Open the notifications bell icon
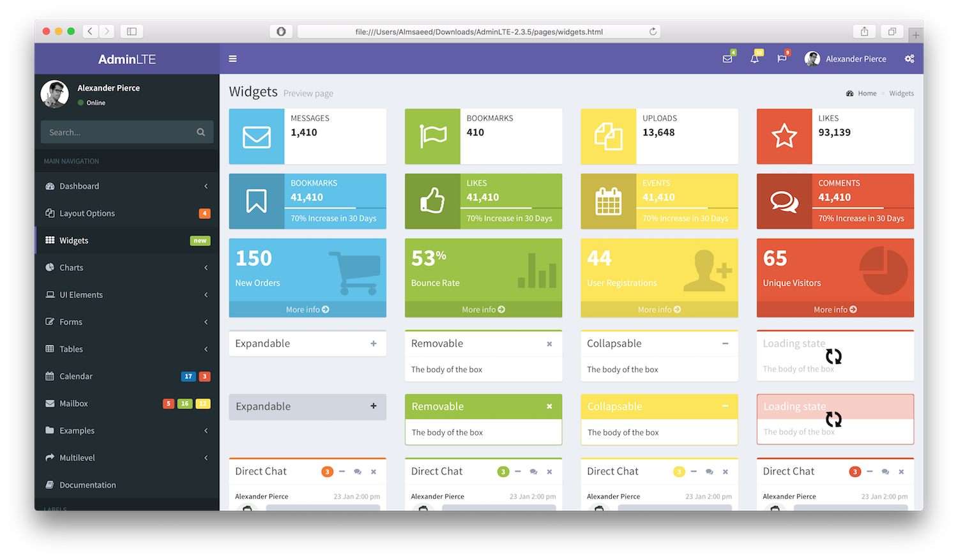958x560 pixels. tap(754, 59)
